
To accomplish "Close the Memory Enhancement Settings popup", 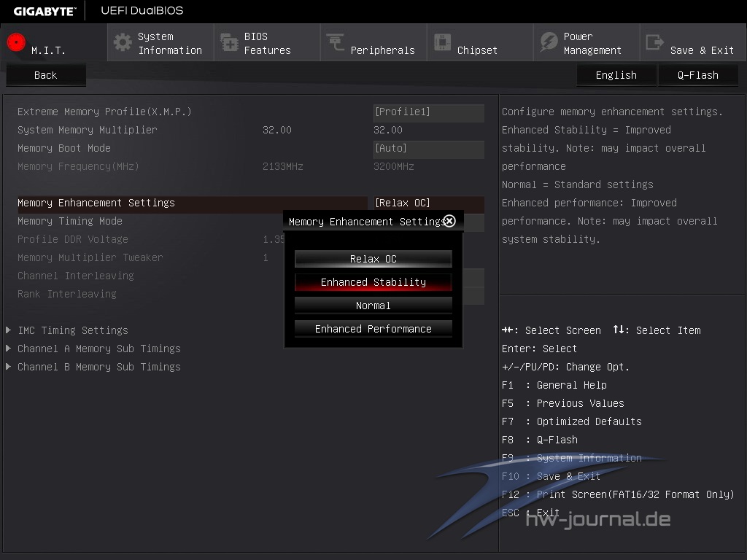I will click(x=449, y=221).
